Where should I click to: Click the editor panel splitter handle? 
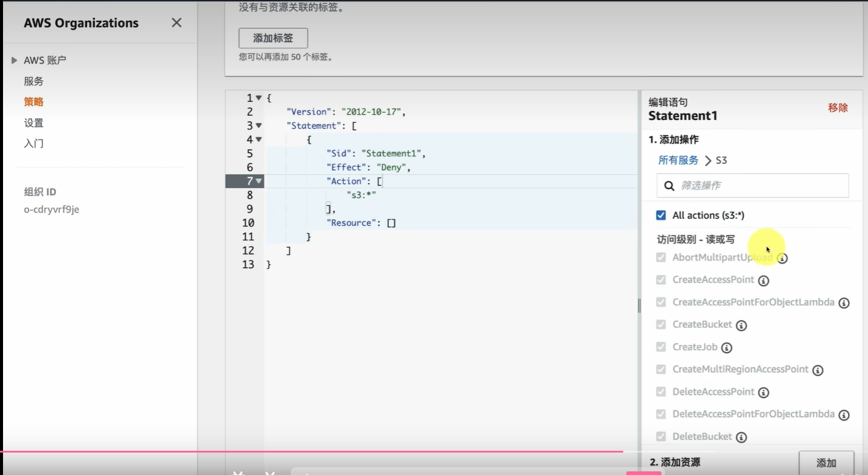click(639, 305)
